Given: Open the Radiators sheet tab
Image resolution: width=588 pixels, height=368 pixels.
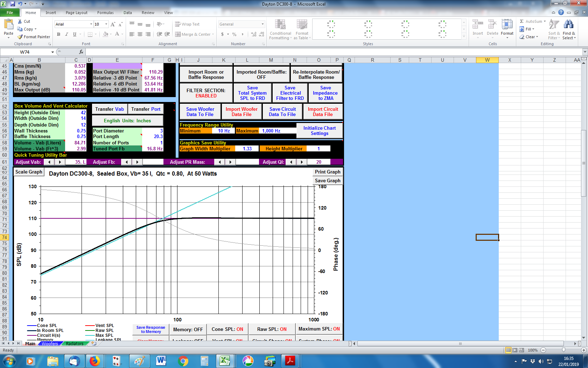Looking at the screenshot, I should (75, 344).
